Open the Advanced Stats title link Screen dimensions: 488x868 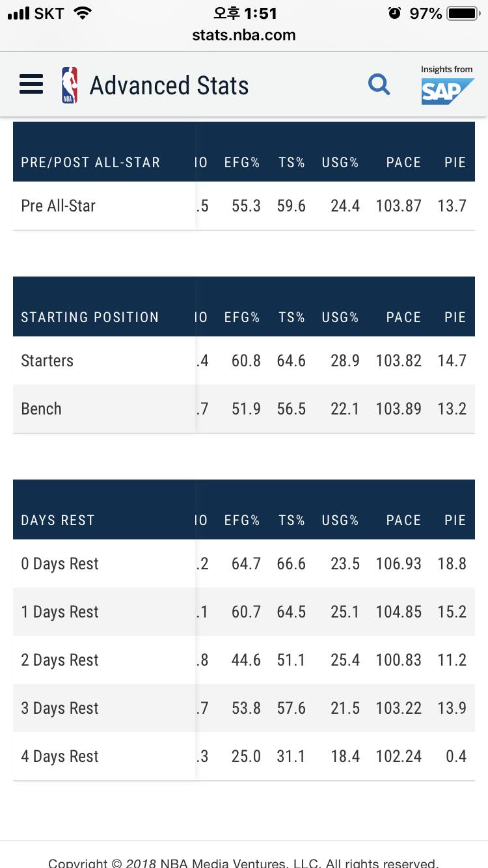(x=169, y=85)
